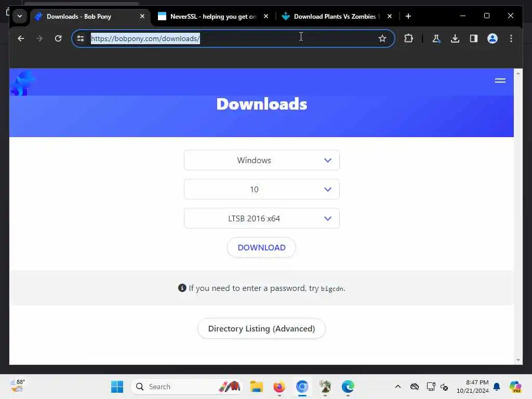Click the taskbar Search box
Screen dimensions: 532x399
[187, 387]
